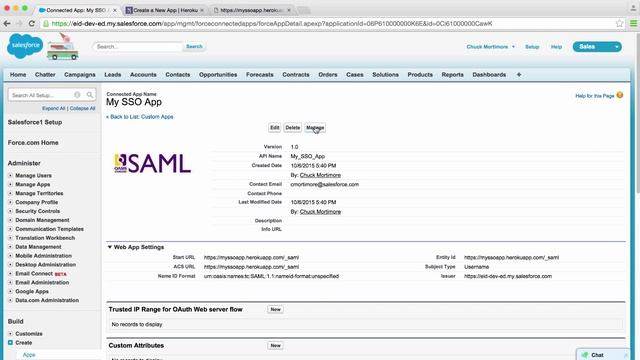Open Force.com Home in sidebar
Screen dimensions: 640x360
(x=33, y=142)
